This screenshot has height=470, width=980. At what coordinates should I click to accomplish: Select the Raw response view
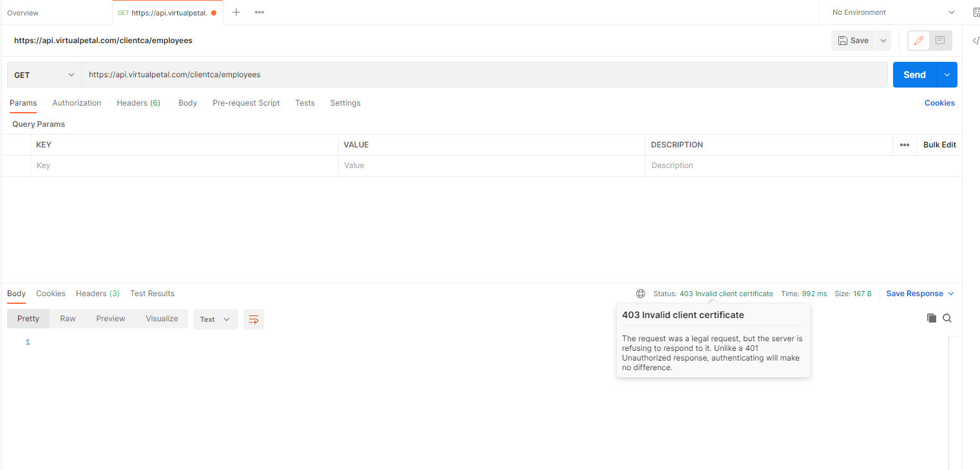pos(68,319)
